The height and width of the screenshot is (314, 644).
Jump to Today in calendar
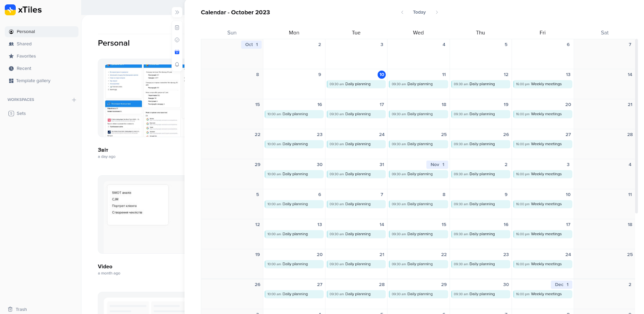[419, 12]
